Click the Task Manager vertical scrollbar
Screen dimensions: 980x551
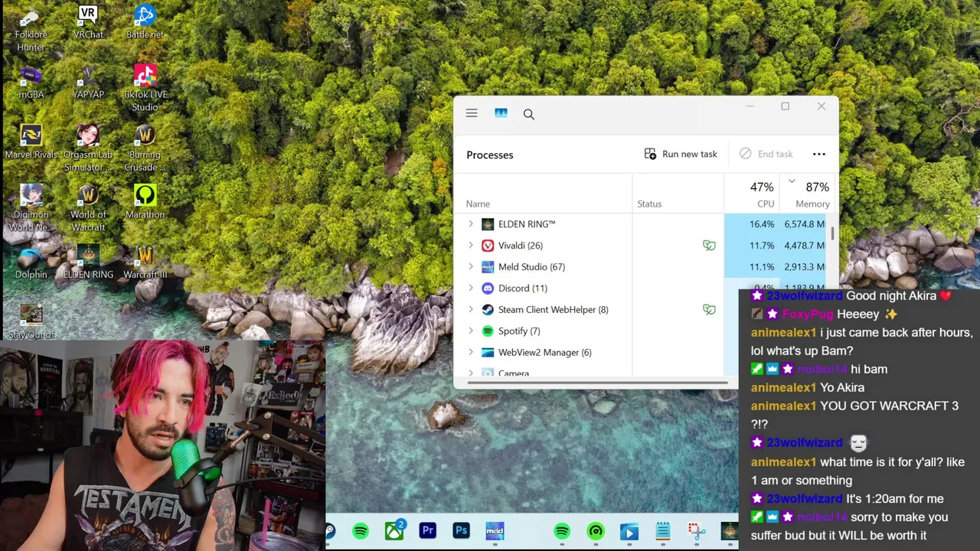[832, 233]
